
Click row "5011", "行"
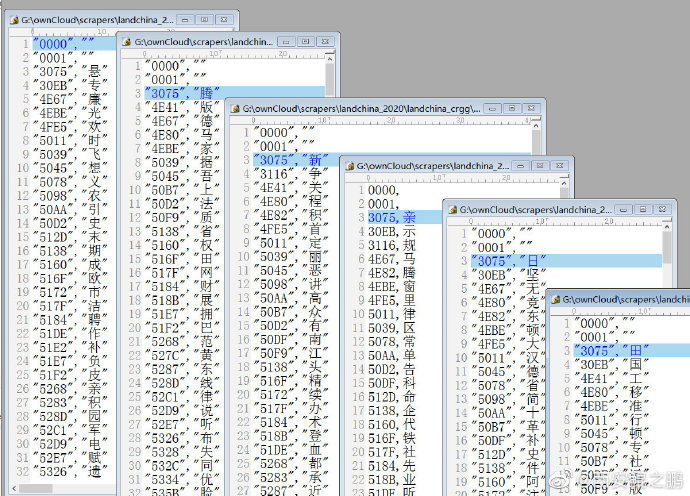(612, 420)
